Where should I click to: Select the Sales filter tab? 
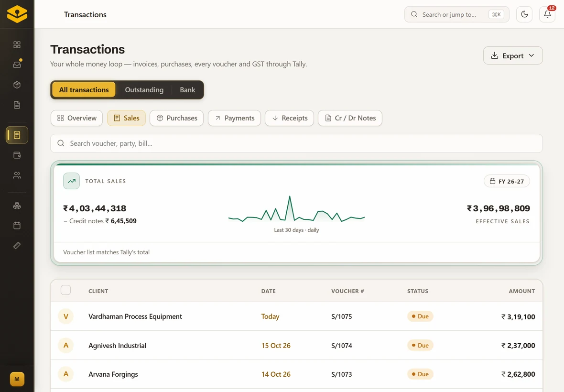point(126,118)
